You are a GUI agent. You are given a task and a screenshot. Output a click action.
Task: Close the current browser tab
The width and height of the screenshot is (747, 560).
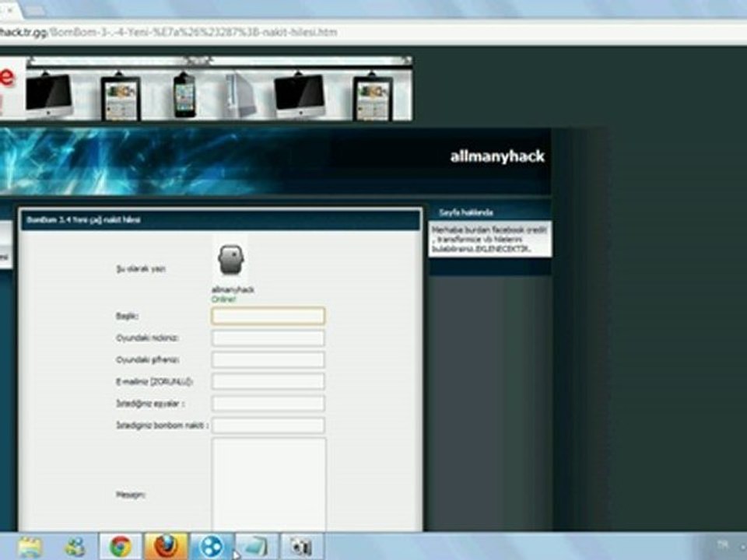pos(10,10)
